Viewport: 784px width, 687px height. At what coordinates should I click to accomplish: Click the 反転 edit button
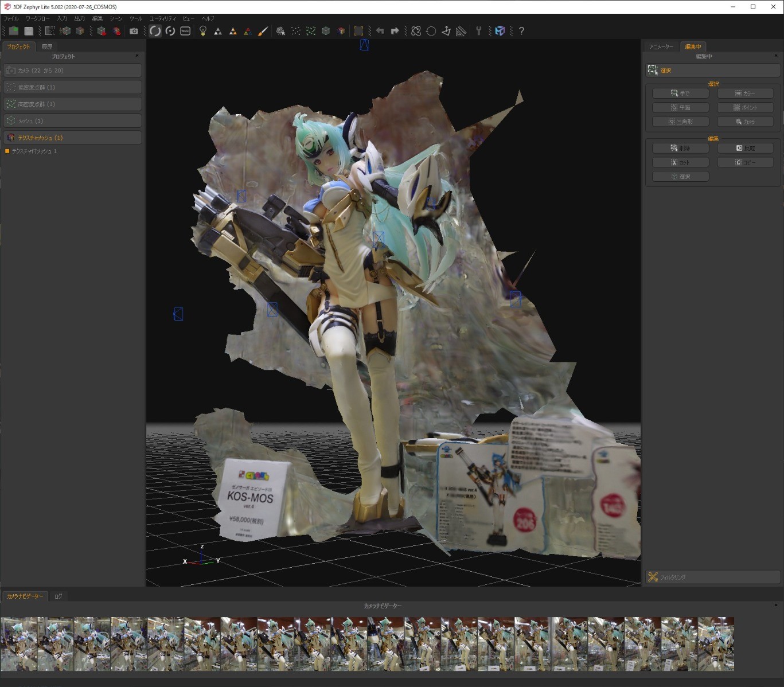[x=745, y=148]
